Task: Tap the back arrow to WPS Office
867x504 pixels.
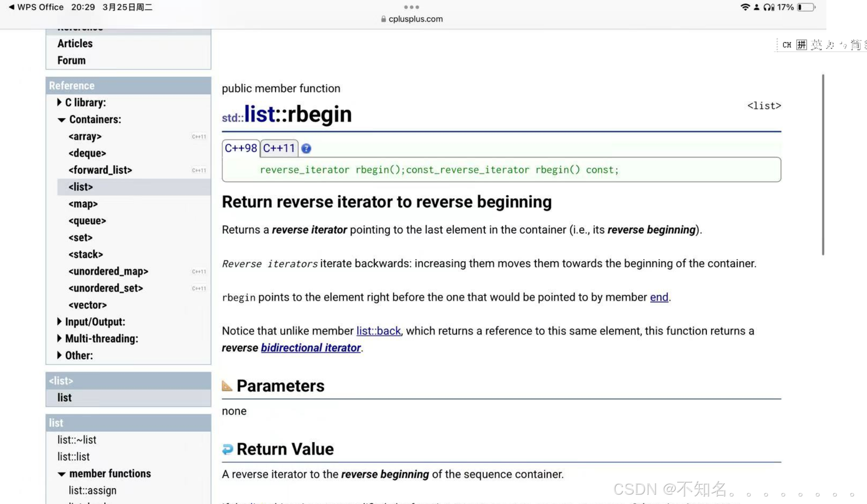Action: [11, 7]
